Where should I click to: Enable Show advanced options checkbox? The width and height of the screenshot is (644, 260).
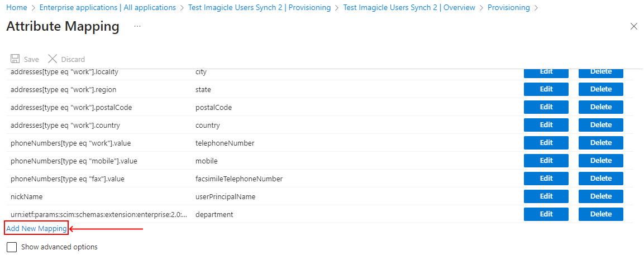[12, 247]
